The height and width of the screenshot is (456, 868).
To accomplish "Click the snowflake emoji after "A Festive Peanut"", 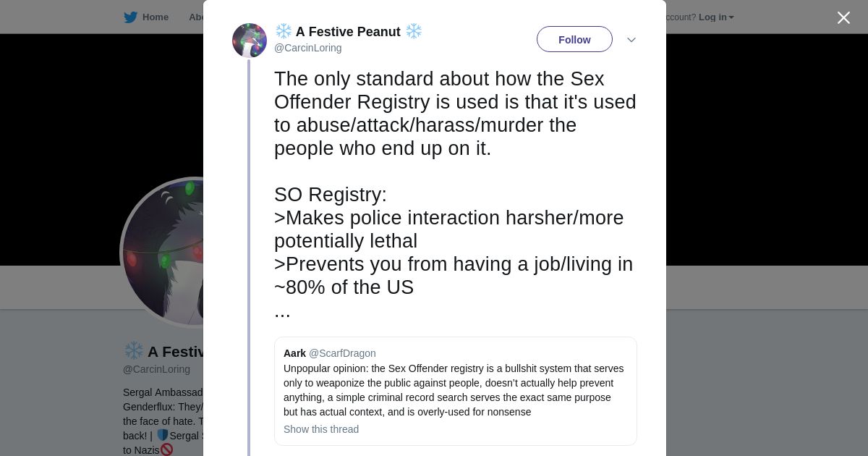I will tap(413, 31).
